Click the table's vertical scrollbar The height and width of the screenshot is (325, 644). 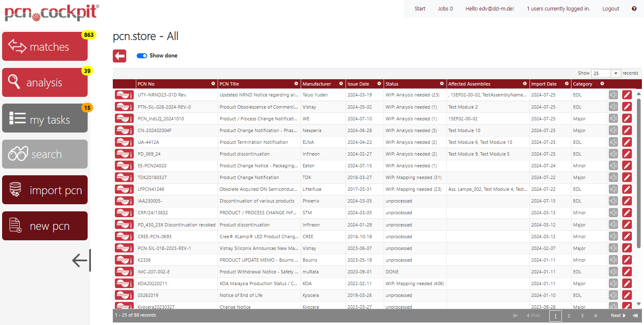[x=639, y=172]
